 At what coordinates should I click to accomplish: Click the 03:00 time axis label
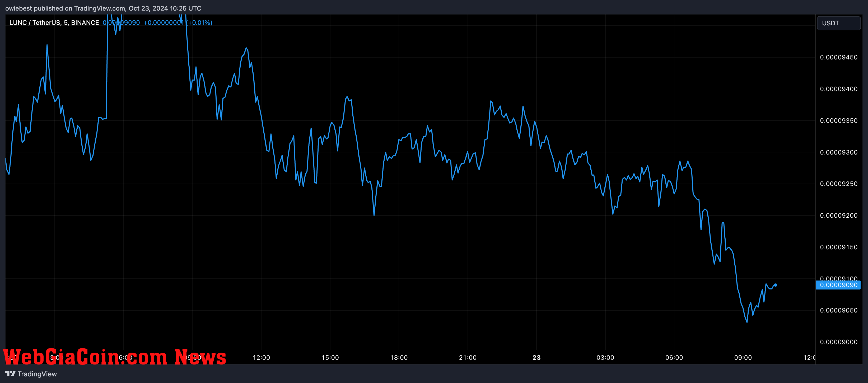pos(605,357)
